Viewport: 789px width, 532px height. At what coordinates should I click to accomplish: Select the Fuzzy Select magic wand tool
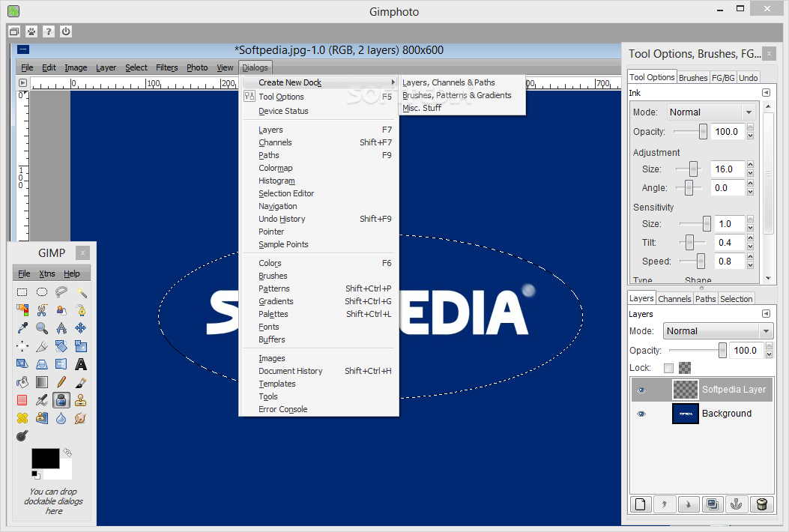pos(81,292)
